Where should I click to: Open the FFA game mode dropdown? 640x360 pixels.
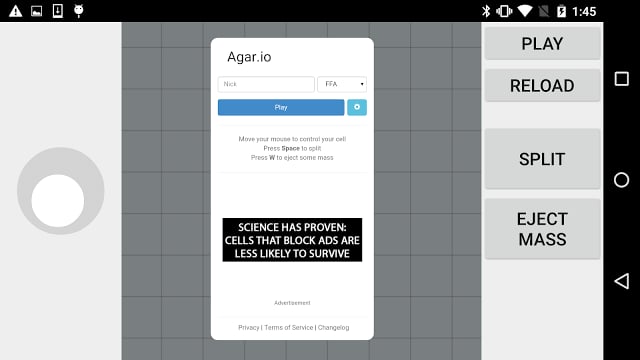[342, 84]
